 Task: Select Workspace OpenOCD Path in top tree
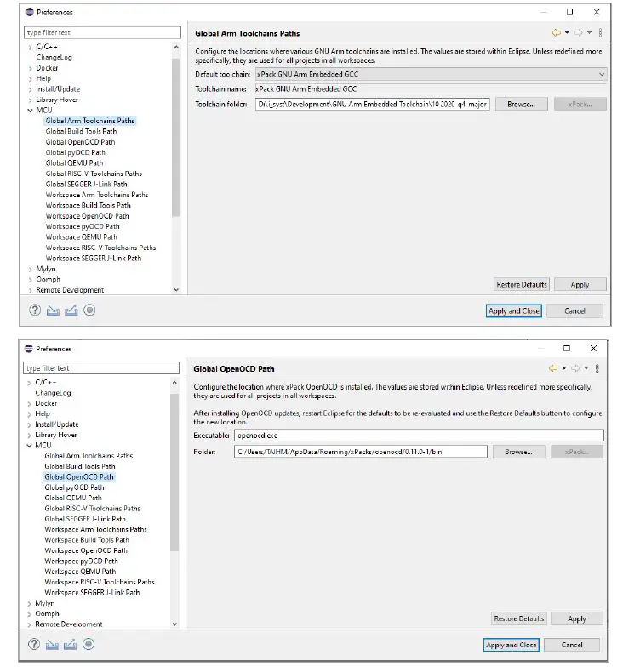[87, 216]
